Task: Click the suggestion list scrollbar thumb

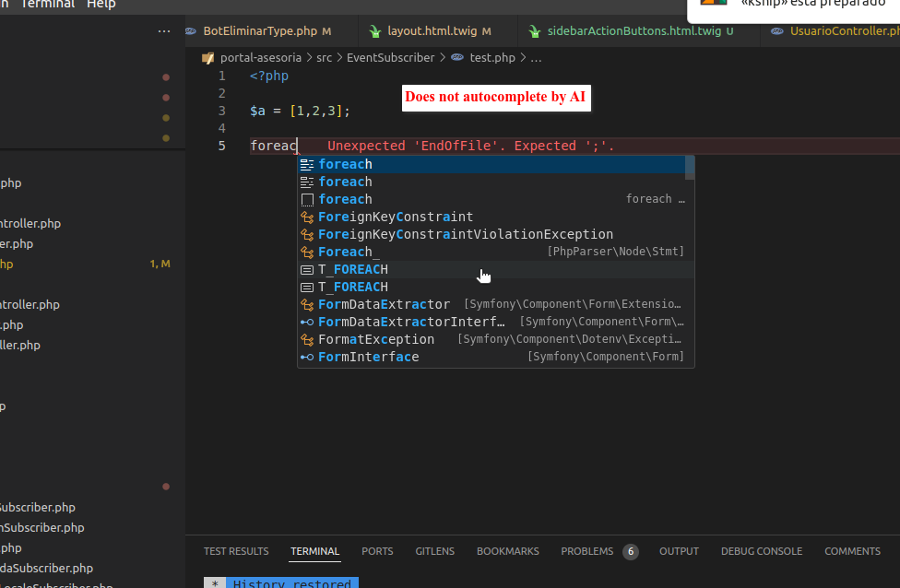Action: tap(690, 168)
